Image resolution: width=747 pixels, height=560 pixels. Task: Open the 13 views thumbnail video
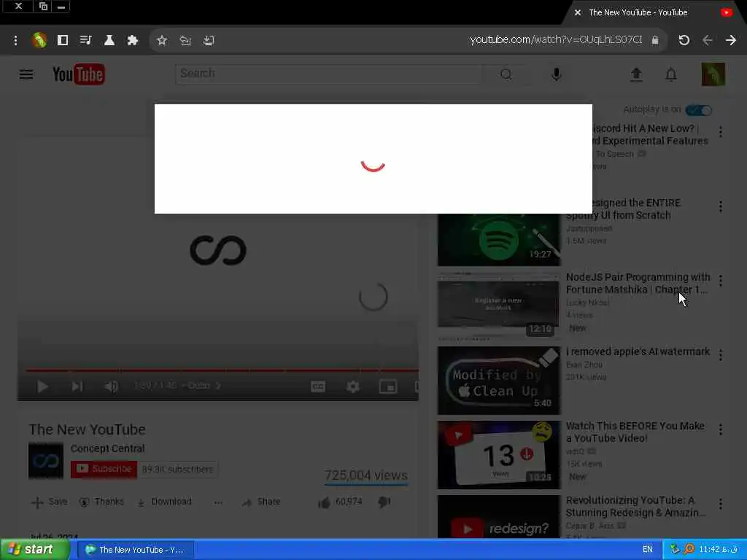point(499,455)
